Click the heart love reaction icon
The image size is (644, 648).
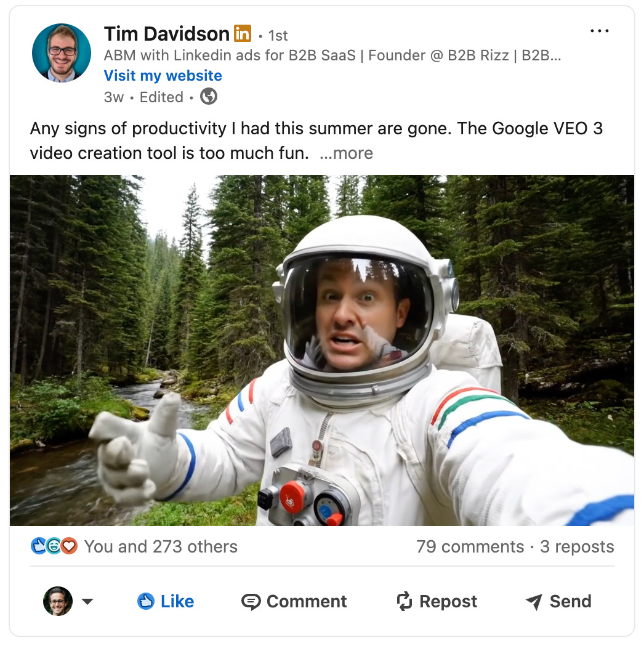pyautogui.click(x=69, y=546)
